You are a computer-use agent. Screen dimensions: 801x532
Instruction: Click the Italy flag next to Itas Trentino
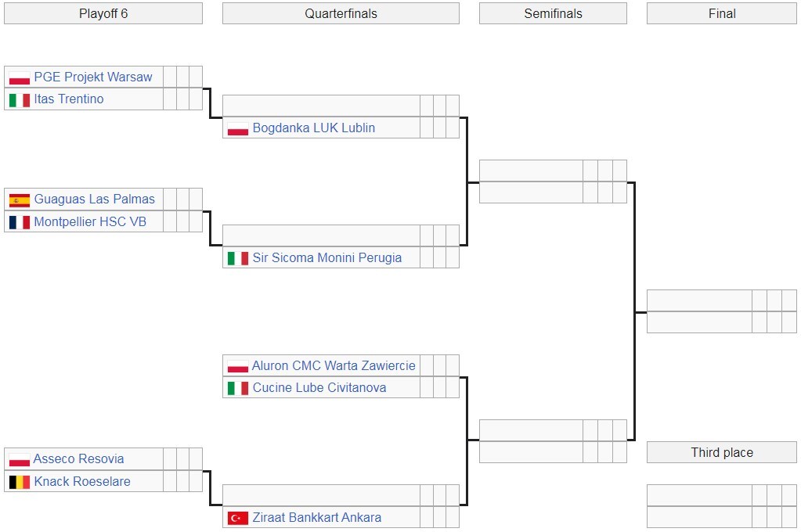pos(20,99)
